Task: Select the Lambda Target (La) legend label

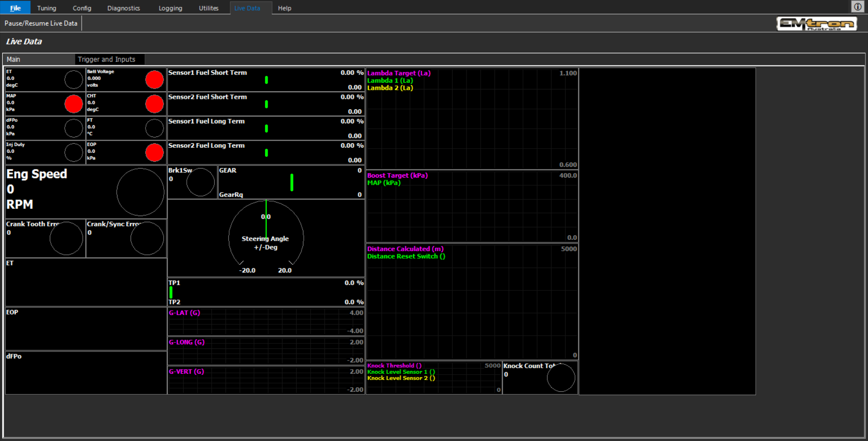Action: pos(399,73)
